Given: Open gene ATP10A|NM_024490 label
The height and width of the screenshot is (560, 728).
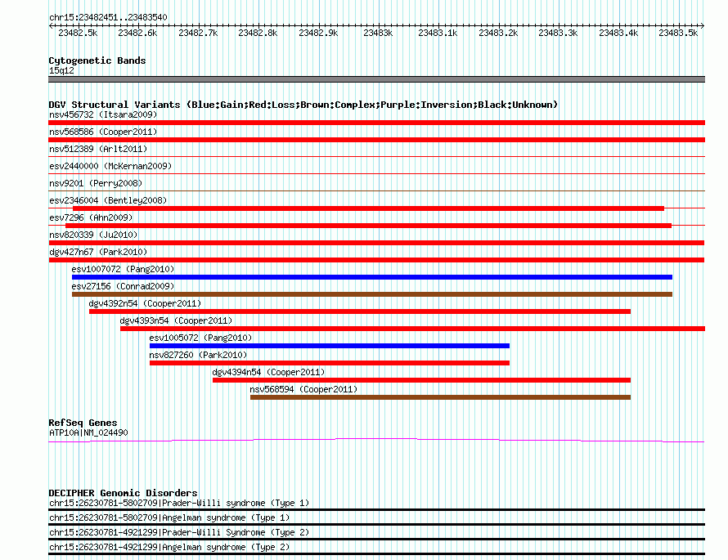Looking at the screenshot, I should (88, 432).
